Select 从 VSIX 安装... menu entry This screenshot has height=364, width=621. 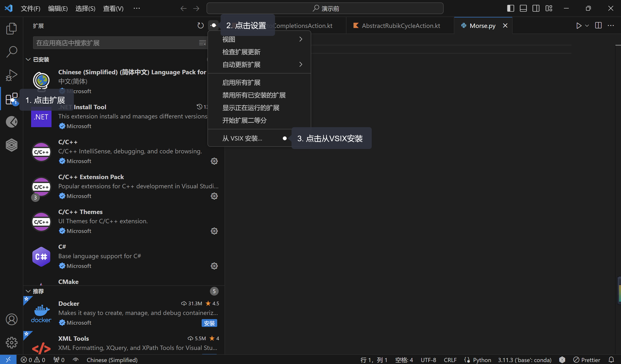pyautogui.click(x=242, y=139)
